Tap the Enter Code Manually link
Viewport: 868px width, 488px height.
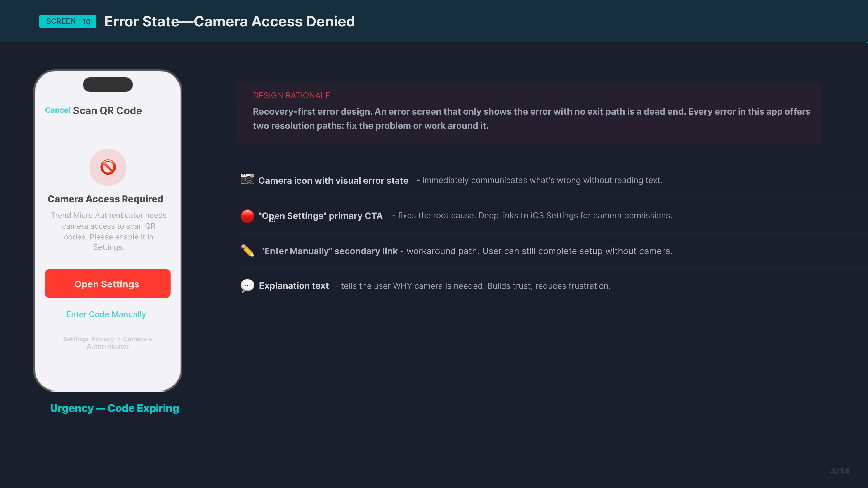coord(106,314)
